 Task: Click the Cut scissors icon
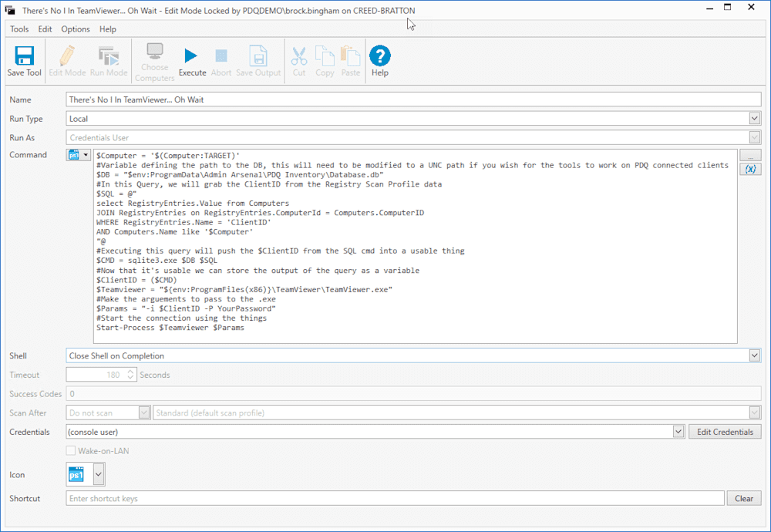[299, 56]
